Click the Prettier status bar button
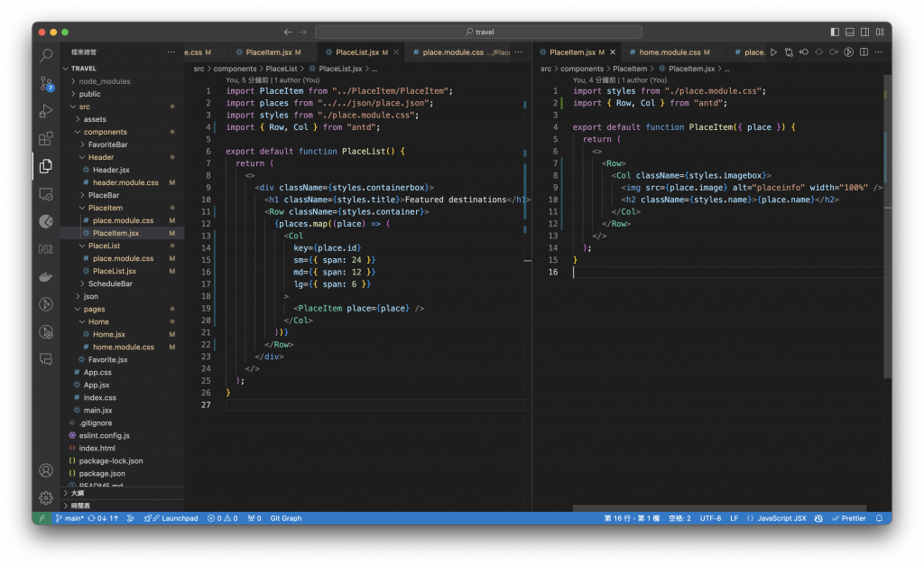Screen dimensions: 924x567 pyautogui.click(x=848, y=518)
